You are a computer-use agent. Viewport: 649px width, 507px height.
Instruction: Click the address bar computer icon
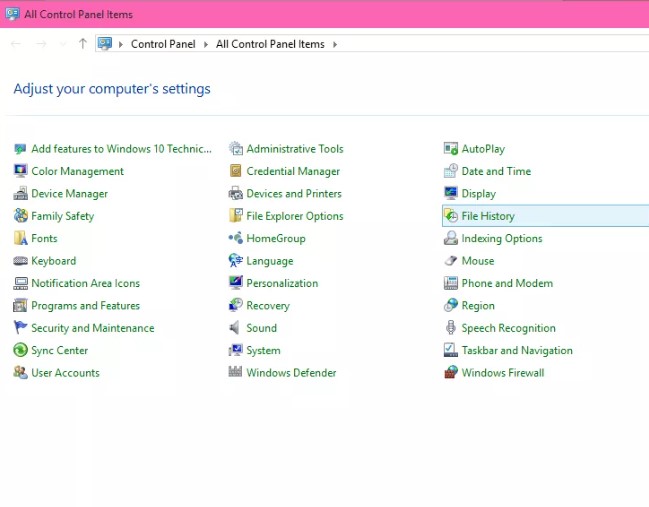105,43
